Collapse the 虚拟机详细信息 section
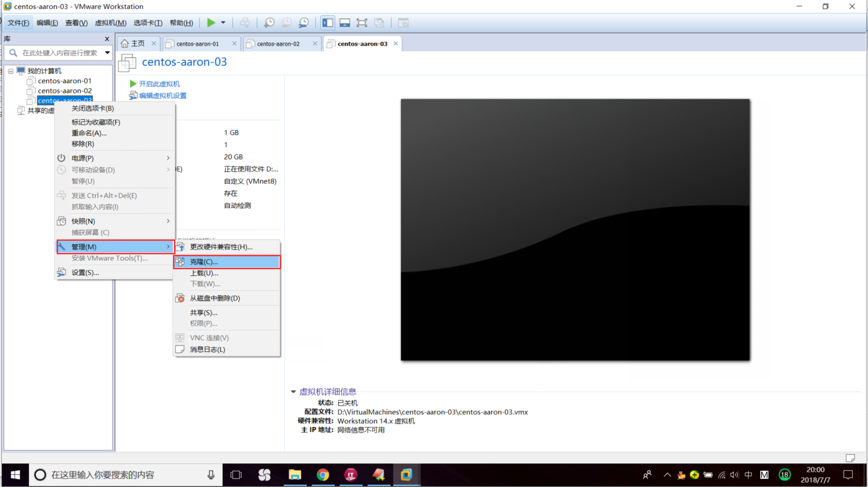868x487 pixels. coord(293,392)
